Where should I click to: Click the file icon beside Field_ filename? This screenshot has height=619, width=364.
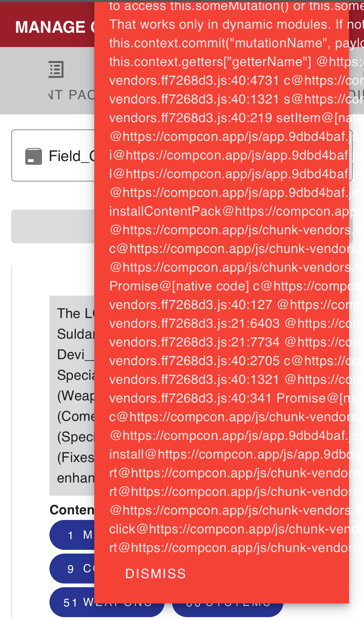click(x=33, y=156)
